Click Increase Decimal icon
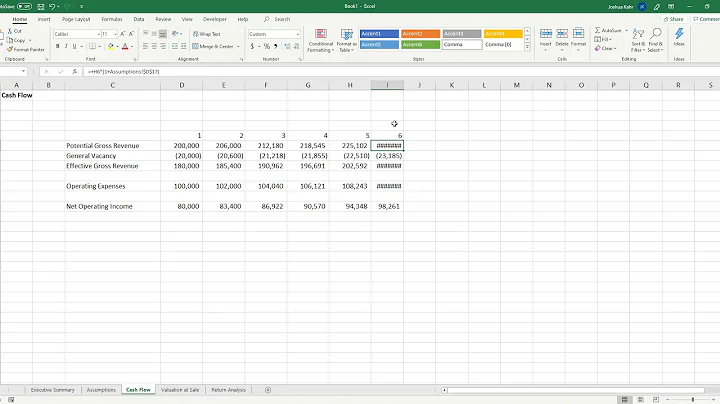The height and width of the screenshot is (404, 720). [x=287, y=46]
